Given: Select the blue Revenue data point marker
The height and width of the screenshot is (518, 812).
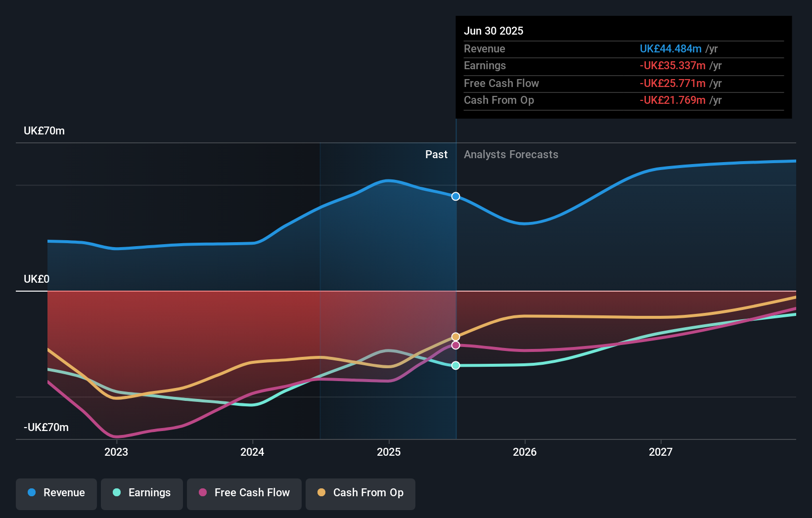Looking at the screenshot, I should (x=455, y=196).
